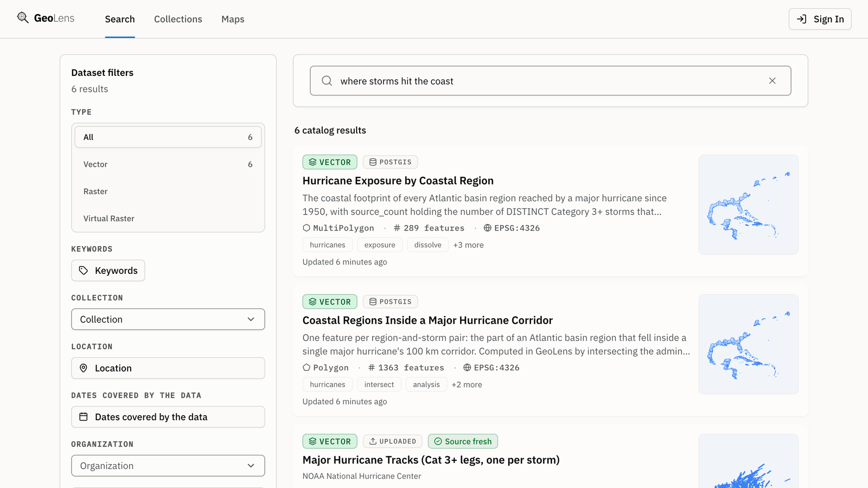Click the EPSG:4326 globe icon on Hurricane Exposure
This screenshot has width=868, height=488.
(488, 228)
